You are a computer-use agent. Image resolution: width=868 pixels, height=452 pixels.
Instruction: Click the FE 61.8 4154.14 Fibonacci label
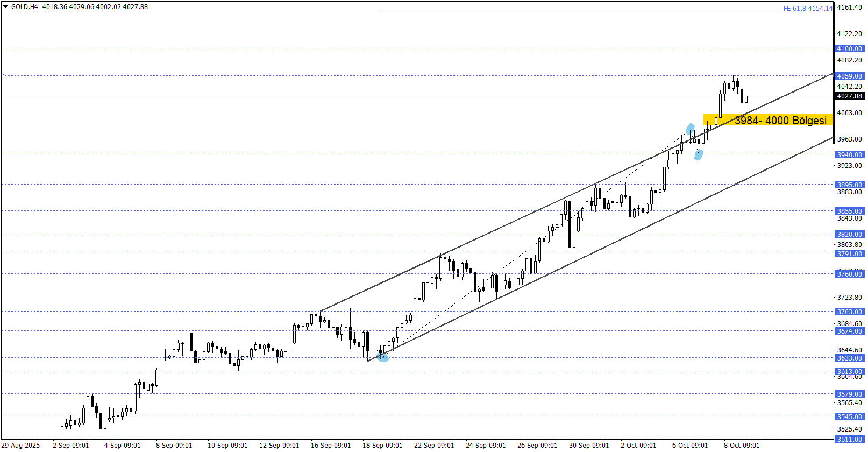click(x=807, y=9)
